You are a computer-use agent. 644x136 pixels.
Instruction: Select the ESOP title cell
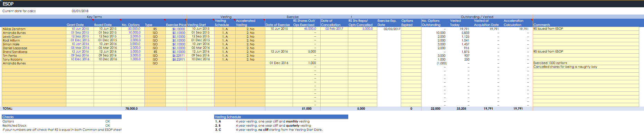pyautogui.click(x=8, y=4)
